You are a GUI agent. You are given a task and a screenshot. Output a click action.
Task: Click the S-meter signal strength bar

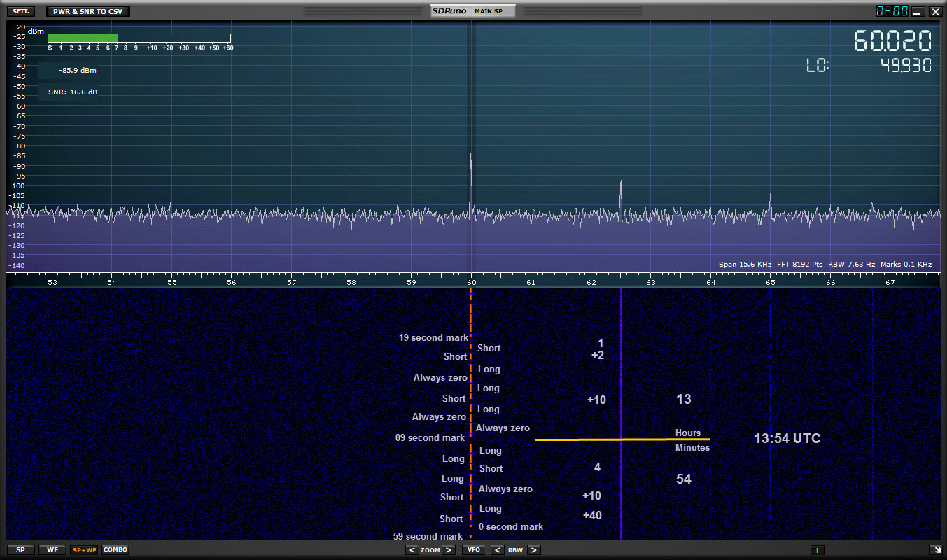(139, 38)
